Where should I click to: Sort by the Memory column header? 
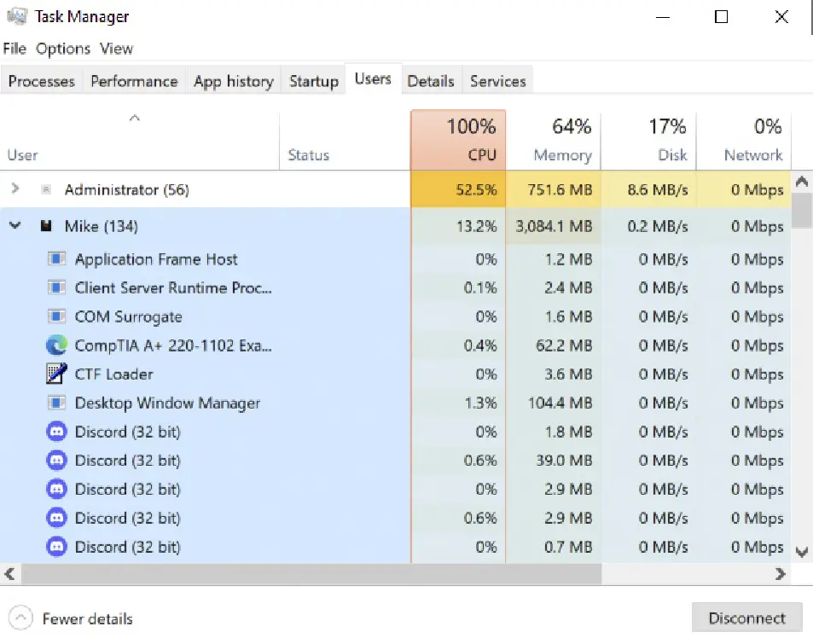coord(554,140)
